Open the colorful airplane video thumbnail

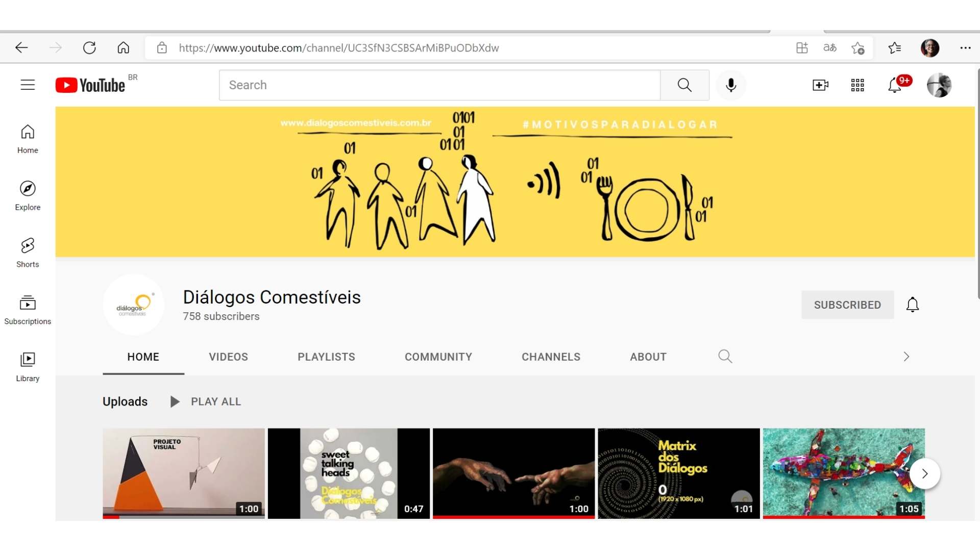click(x=844, y=473)
